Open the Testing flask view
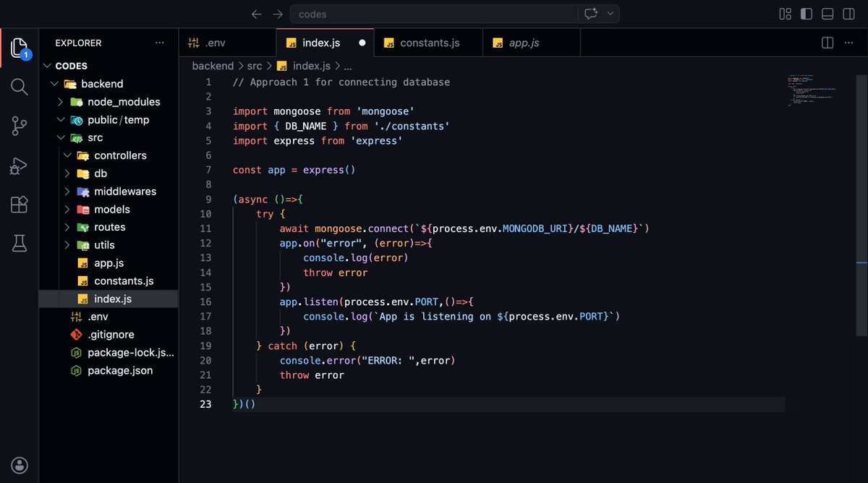Screen dimensions: 868x483 coord(20,244)
